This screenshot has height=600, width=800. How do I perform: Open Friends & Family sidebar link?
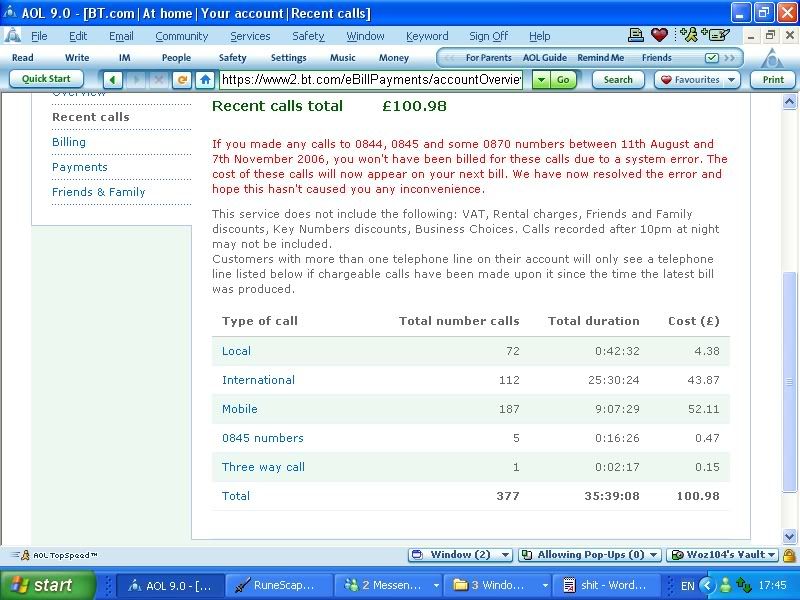(x=98, y=192)
